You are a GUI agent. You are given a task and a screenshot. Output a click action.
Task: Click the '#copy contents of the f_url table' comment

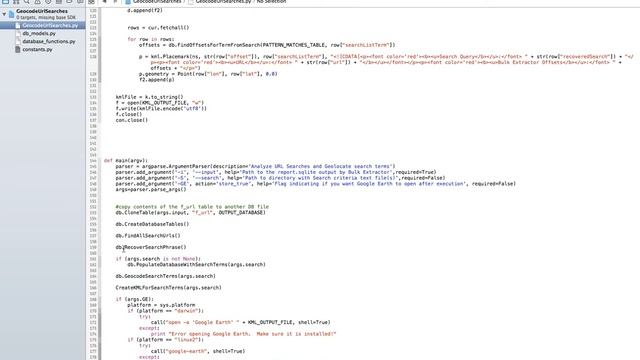[x=192, y=207]
